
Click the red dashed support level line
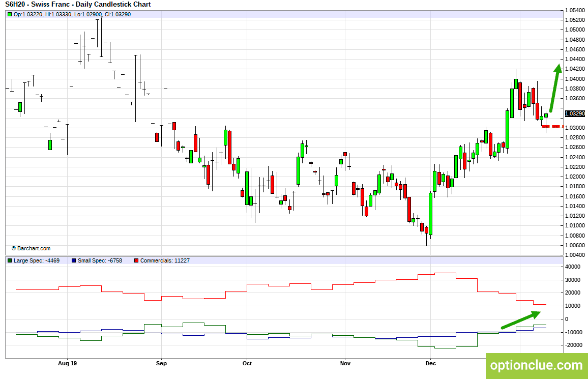552,127
